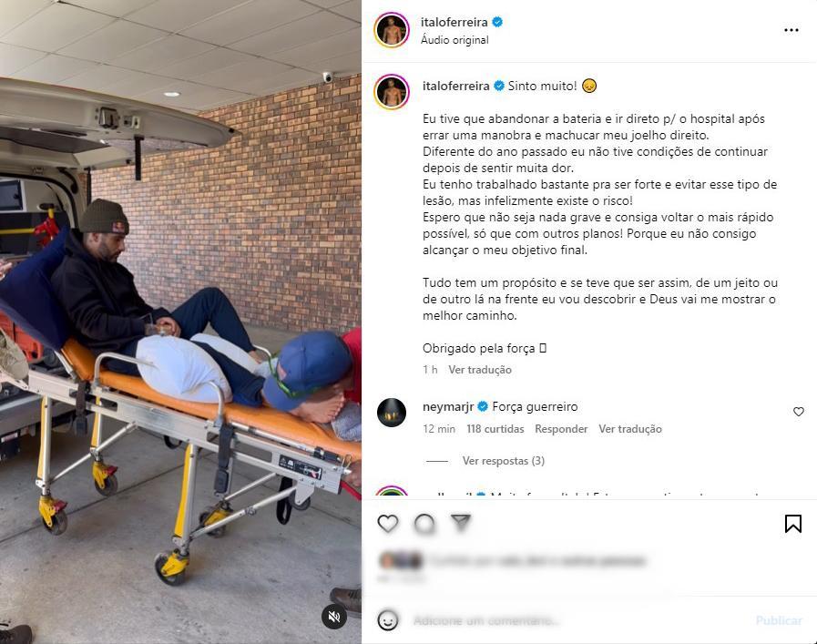Image resolution: width=817 pixels, height=644 pixels.
Task: Click Responder on neymarjr's comment
Action: (x=561, y=429)
